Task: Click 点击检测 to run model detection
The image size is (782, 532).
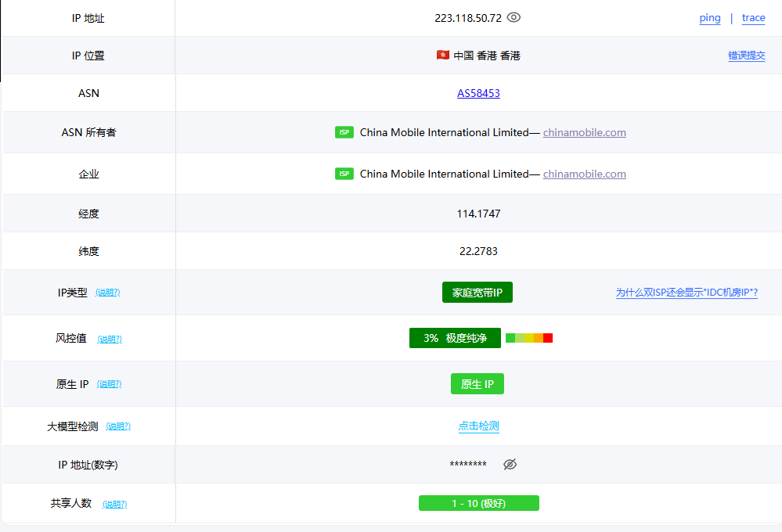Action: [x=478, y=426]
